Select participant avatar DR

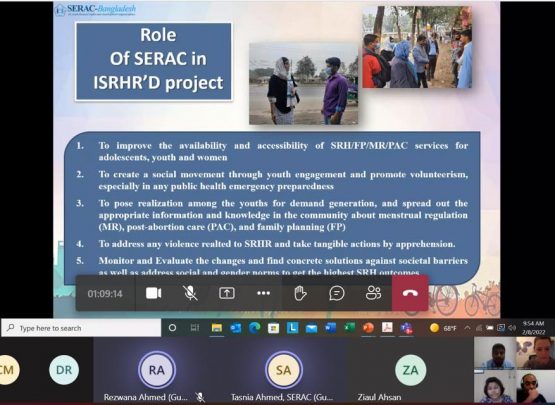pos(64,370)
